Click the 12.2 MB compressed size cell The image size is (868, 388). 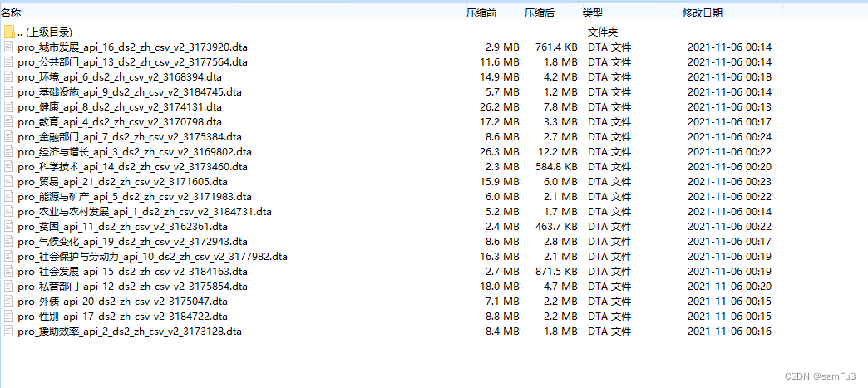pos(559,152)
